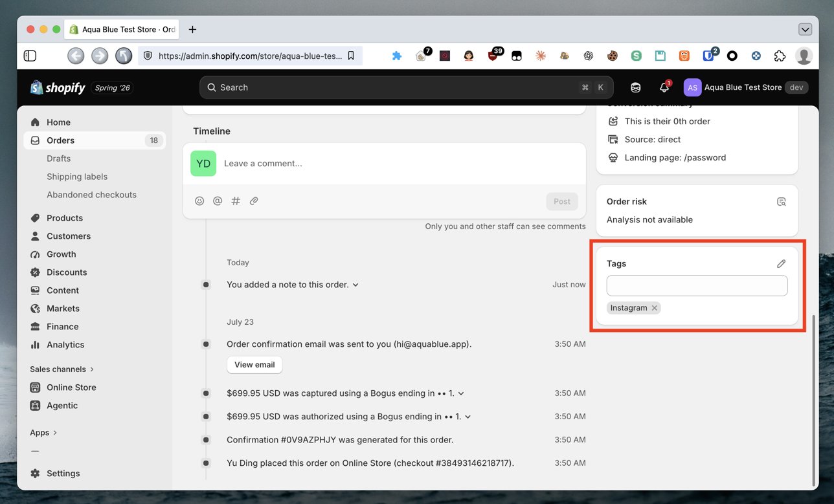Open a new browser tab
Viewport: 834px width, 504px height.
point(192,30)
